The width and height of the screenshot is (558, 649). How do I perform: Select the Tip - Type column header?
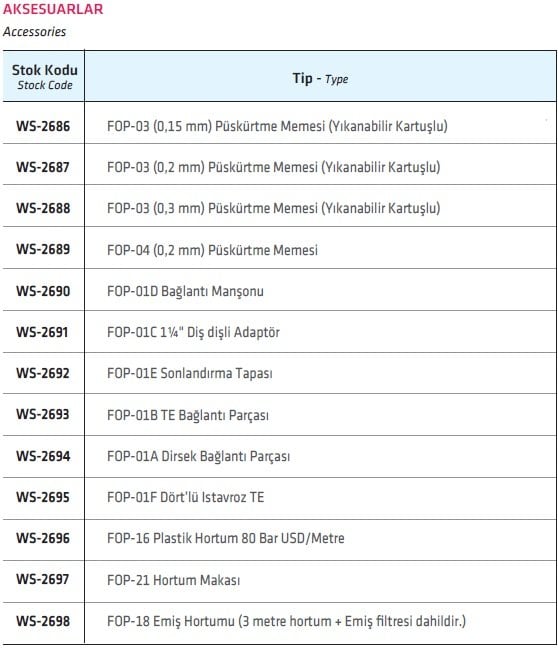pyautogui.click(x=320, y=78)
